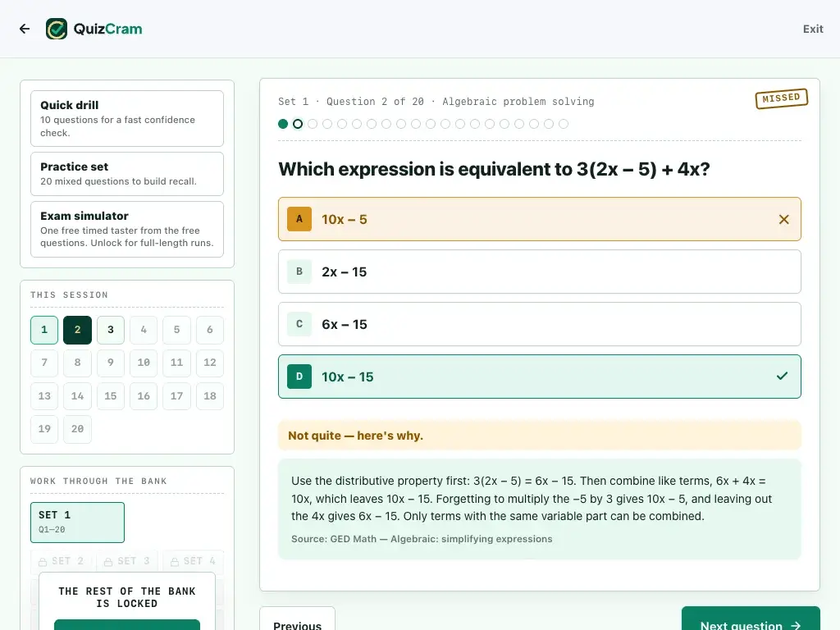The image size is (840, 630).
Task: Jump to question 11 in session grid
Action: (177, 363)
